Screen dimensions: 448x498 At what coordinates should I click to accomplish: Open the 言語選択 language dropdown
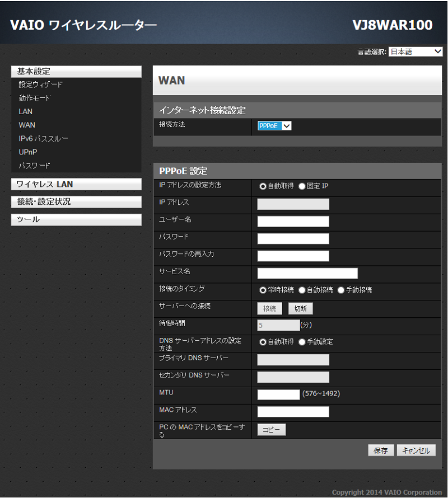click(416, 51)
